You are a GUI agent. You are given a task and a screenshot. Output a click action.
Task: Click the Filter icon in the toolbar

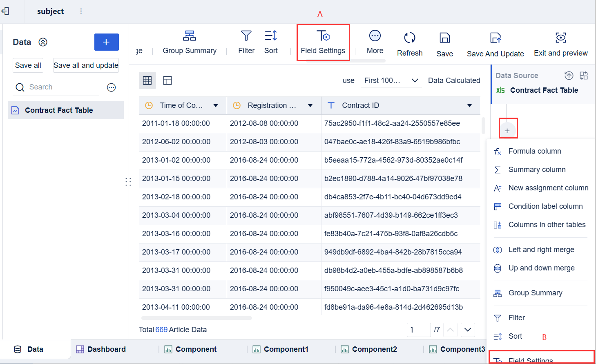[246, 42]
